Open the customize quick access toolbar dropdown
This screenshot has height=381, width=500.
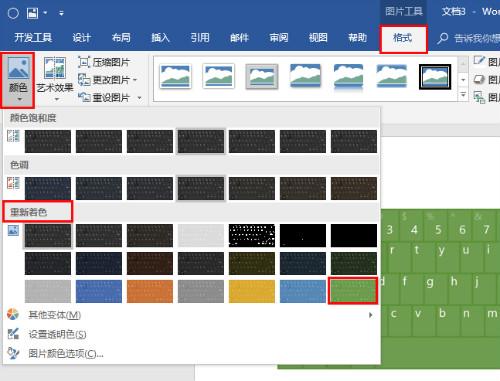coord(61,13)
